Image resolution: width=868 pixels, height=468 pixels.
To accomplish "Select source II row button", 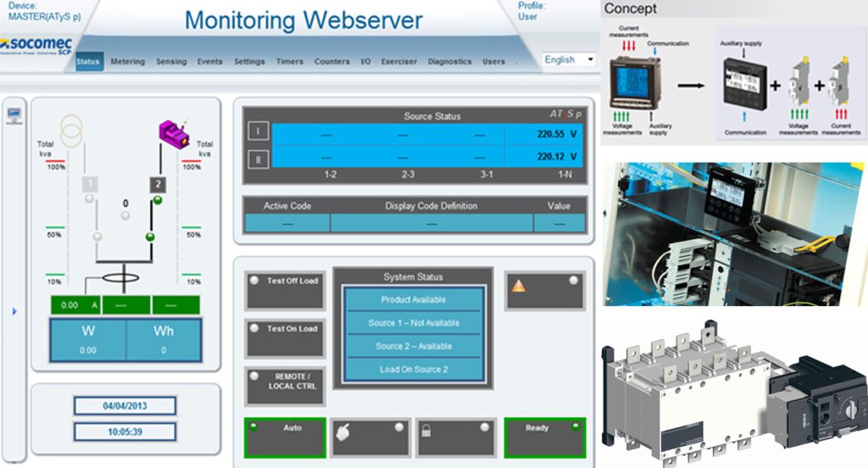I will 258,159.
